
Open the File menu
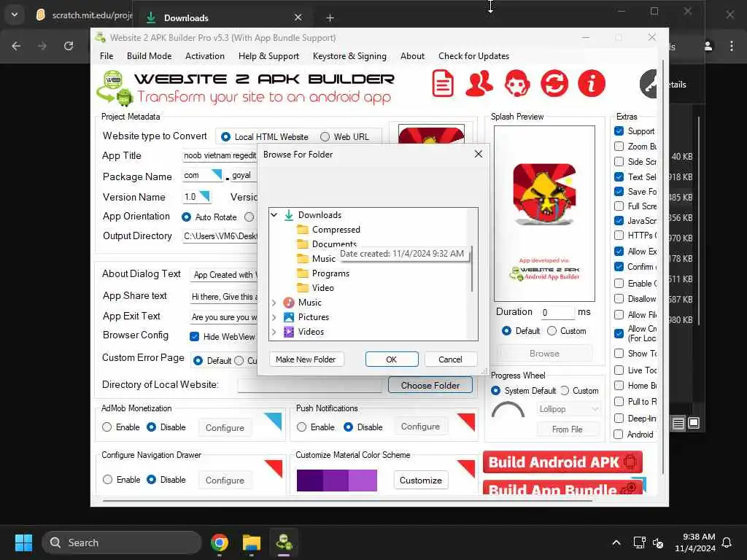[107, 56]
